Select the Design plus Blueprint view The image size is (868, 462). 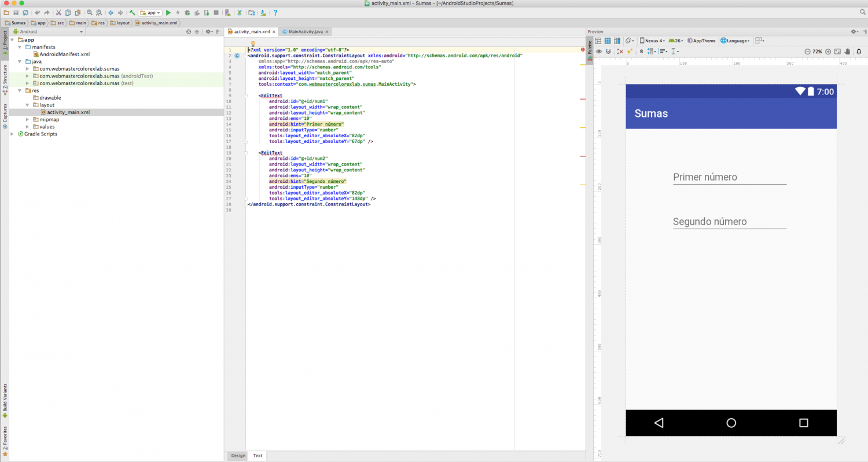coord(616,41)
